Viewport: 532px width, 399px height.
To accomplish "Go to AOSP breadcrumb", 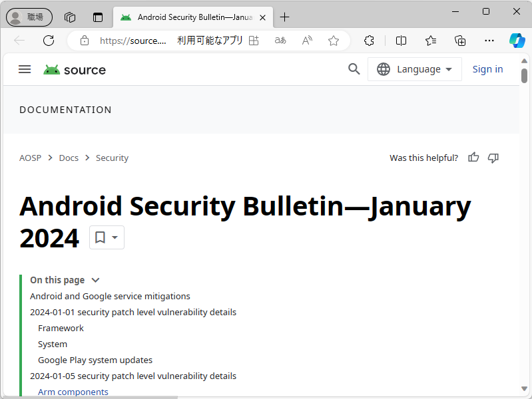I will point(30,158).
